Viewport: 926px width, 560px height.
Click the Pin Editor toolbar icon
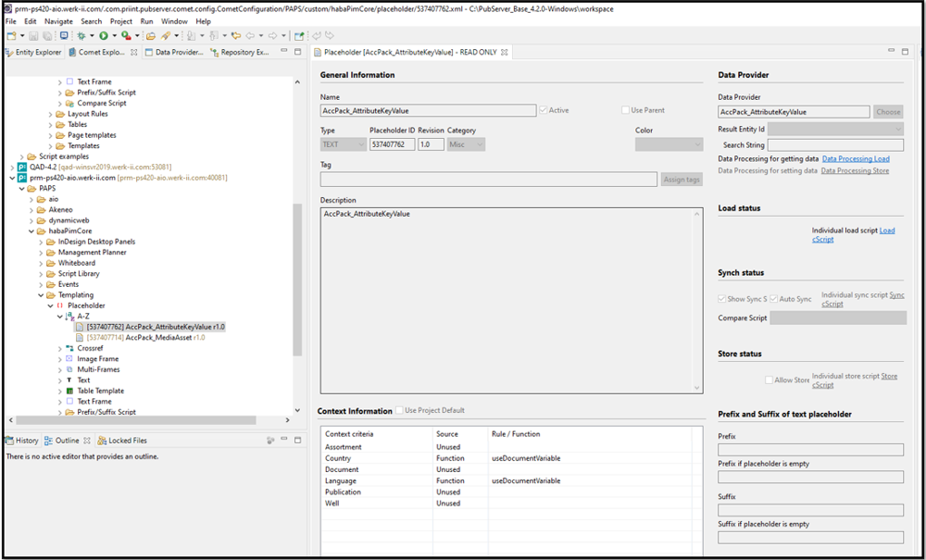tap(299, 35)
